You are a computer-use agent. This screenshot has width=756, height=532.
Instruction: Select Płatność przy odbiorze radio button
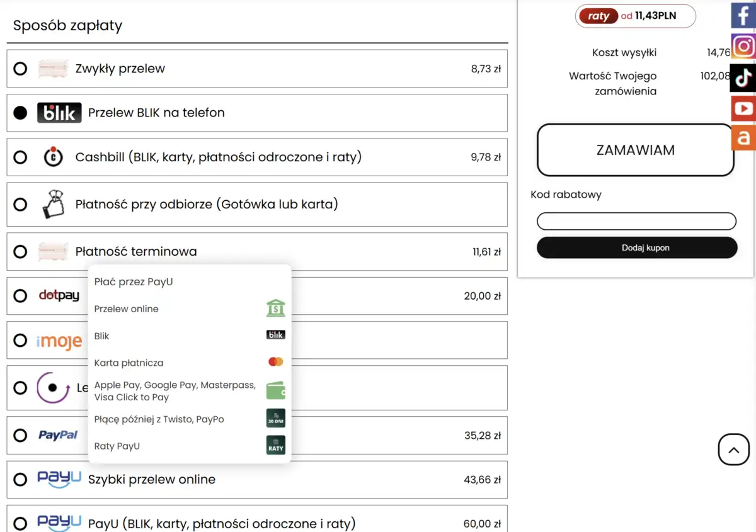20,204
